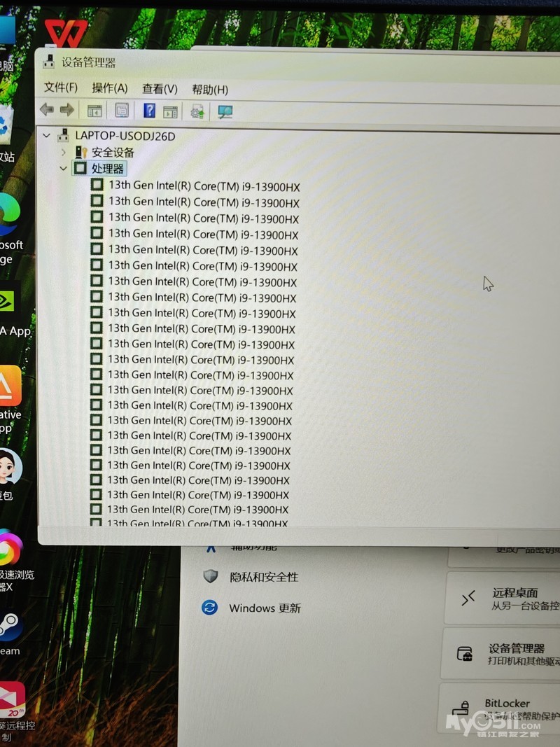Click the Properties toolbar icon
This screenshot has height=747, width=560.
122,111
